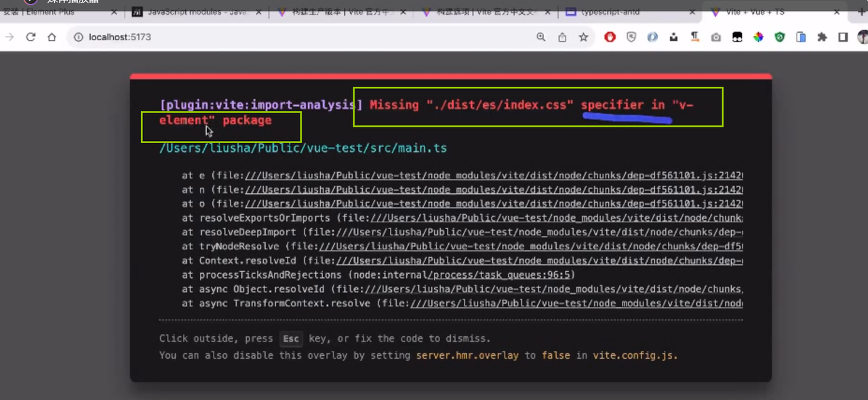Screen dimensions: 868x400
Task: Bookmark the page with the star icon
Action: click(x=583, y=37)
